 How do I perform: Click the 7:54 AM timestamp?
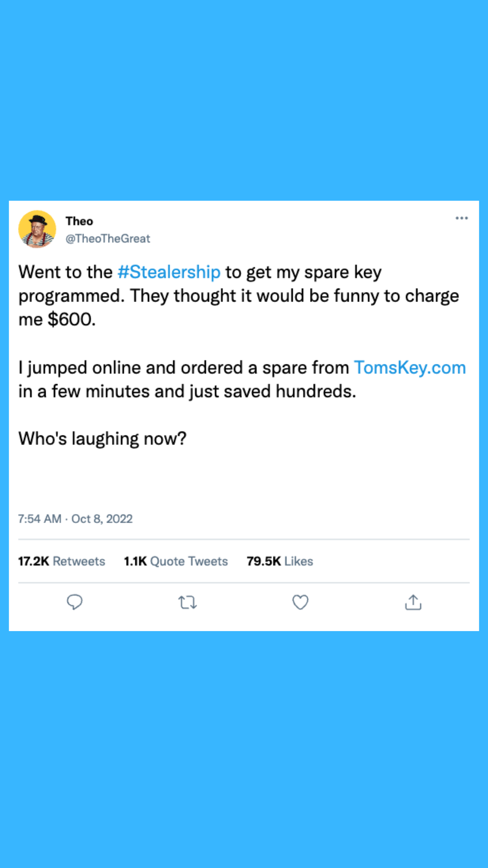coord(40,519)
